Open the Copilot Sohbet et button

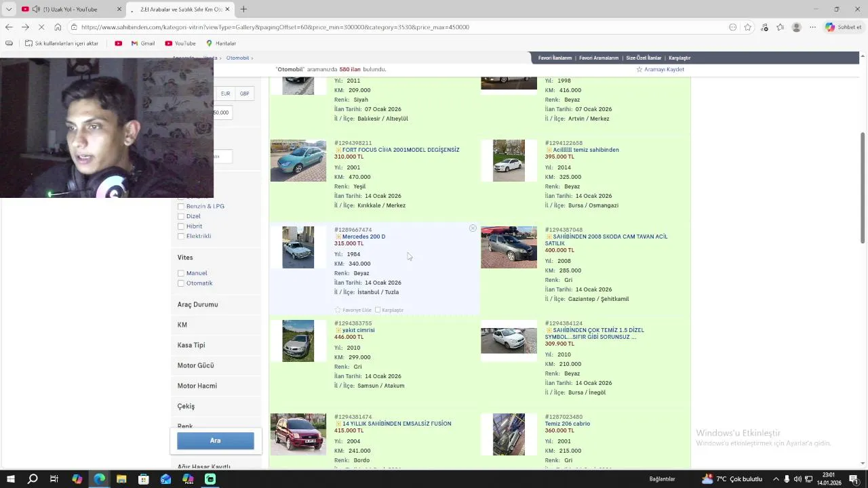click(844, 27)
